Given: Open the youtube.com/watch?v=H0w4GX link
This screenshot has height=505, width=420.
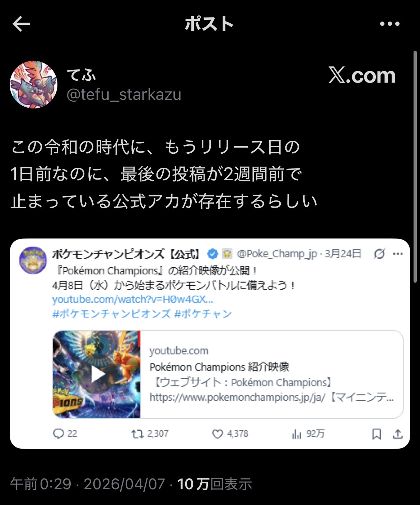Looking at the screenshot, I should coord(132,300).
